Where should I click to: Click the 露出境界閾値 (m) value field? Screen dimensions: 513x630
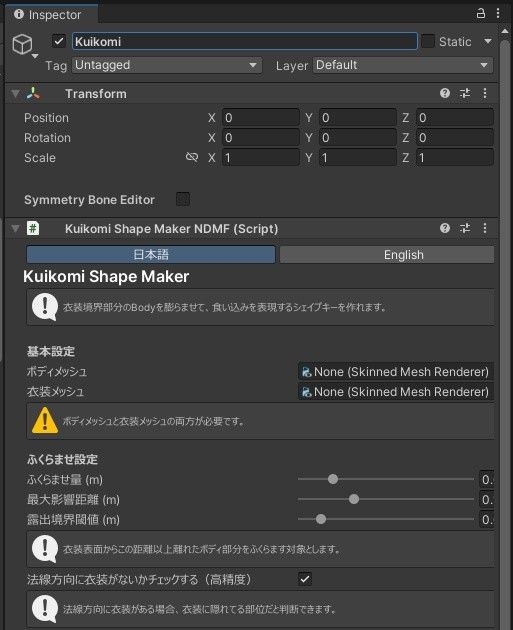pos(486,520)
